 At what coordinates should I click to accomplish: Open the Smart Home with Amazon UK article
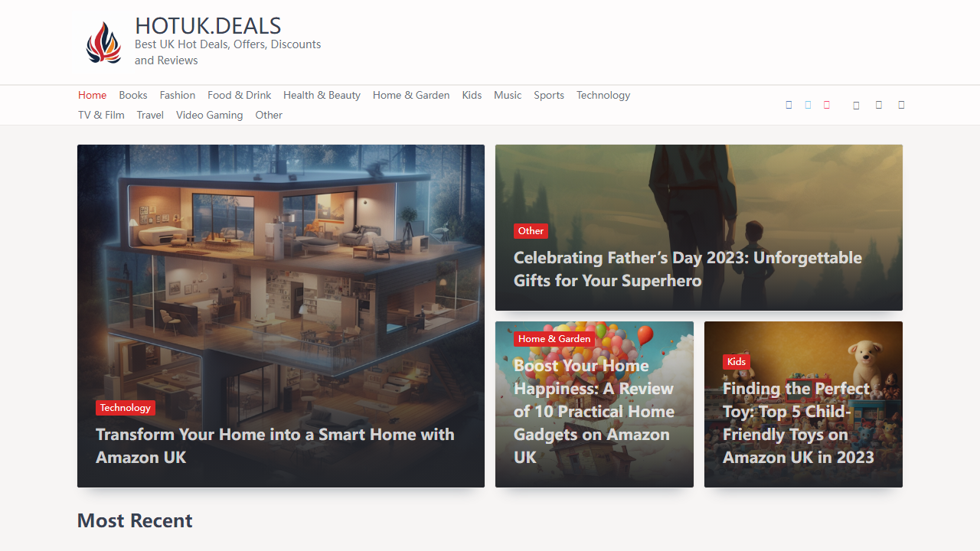tap(275, 445)
